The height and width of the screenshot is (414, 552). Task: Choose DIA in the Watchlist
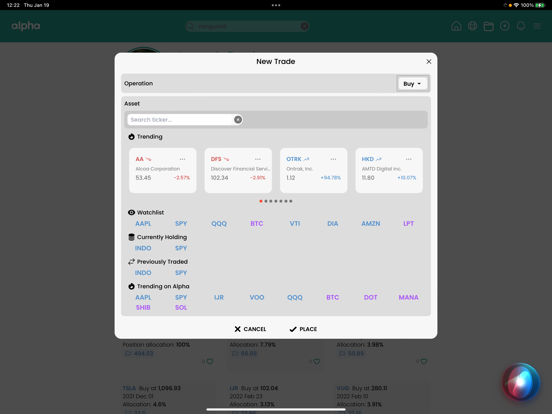333,224
